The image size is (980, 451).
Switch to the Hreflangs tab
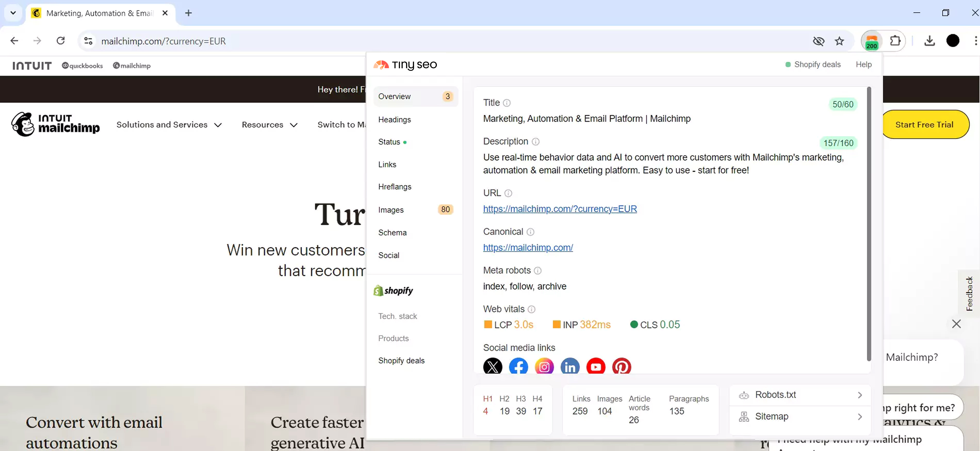[395, 187]
